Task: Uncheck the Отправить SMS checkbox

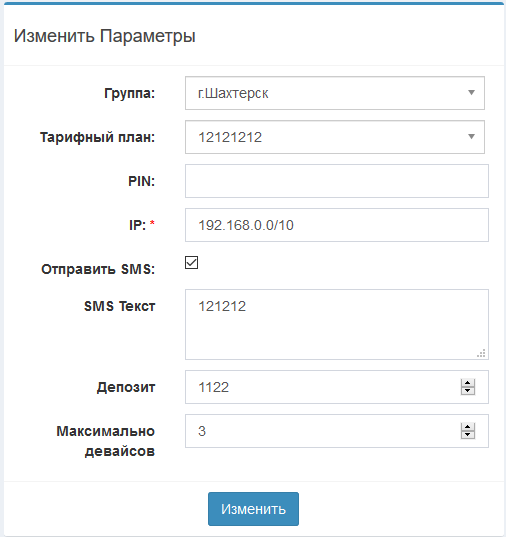Action: (x=192, y=263)
